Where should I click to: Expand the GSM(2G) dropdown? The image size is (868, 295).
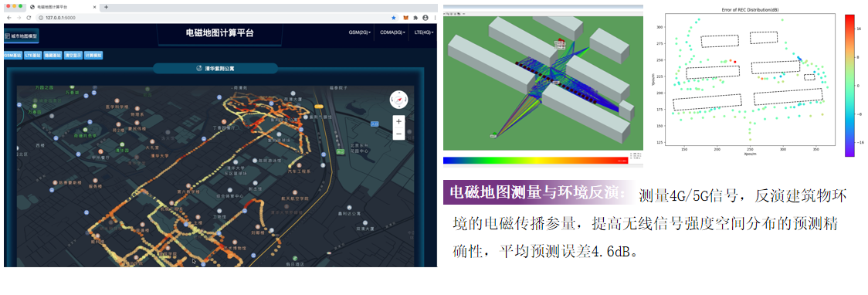tap(360, 32)
